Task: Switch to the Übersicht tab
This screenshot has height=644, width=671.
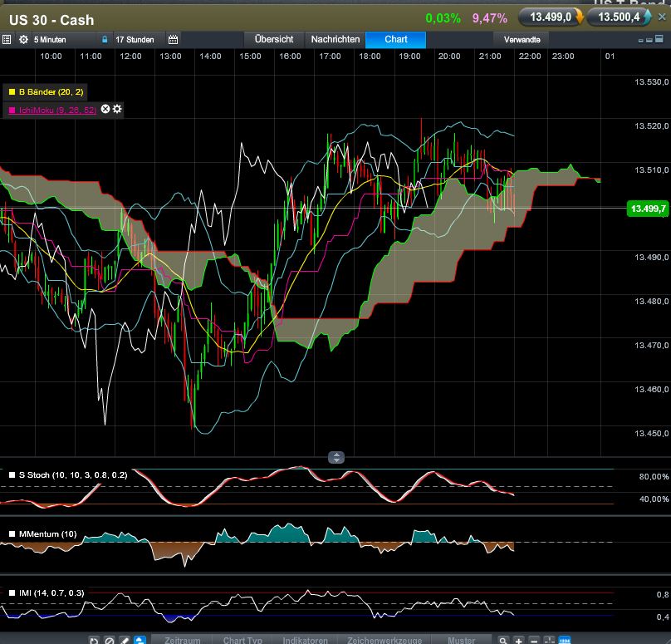Action: 274,39
